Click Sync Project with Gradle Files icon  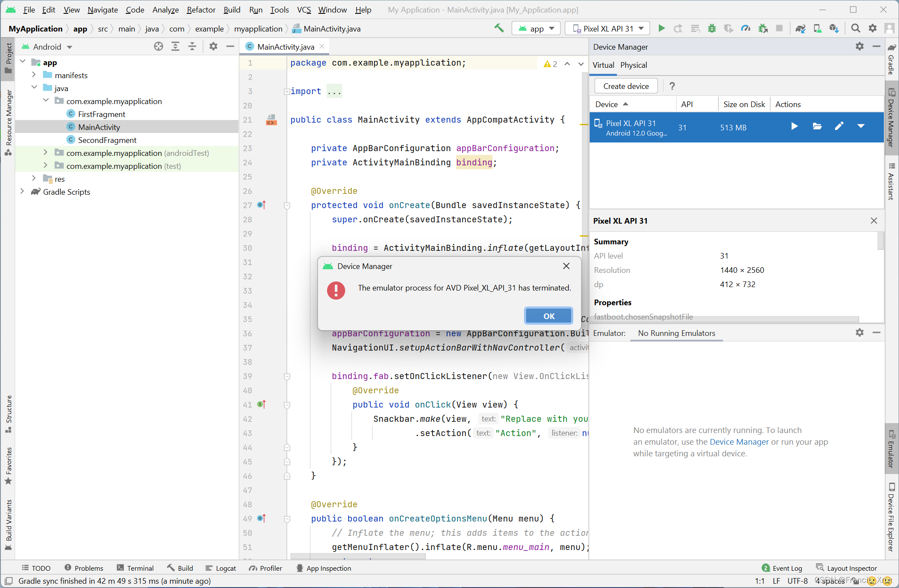800,28
